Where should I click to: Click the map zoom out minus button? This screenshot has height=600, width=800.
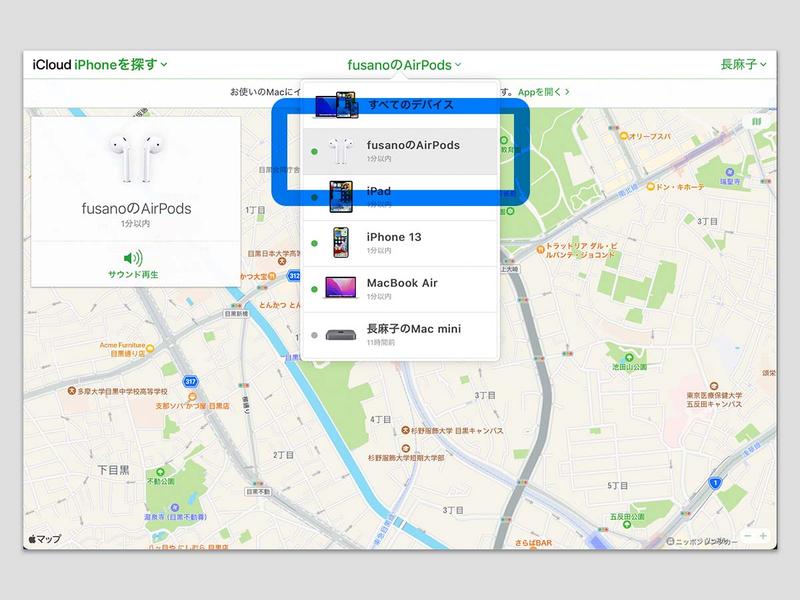(x=748, y=536)
